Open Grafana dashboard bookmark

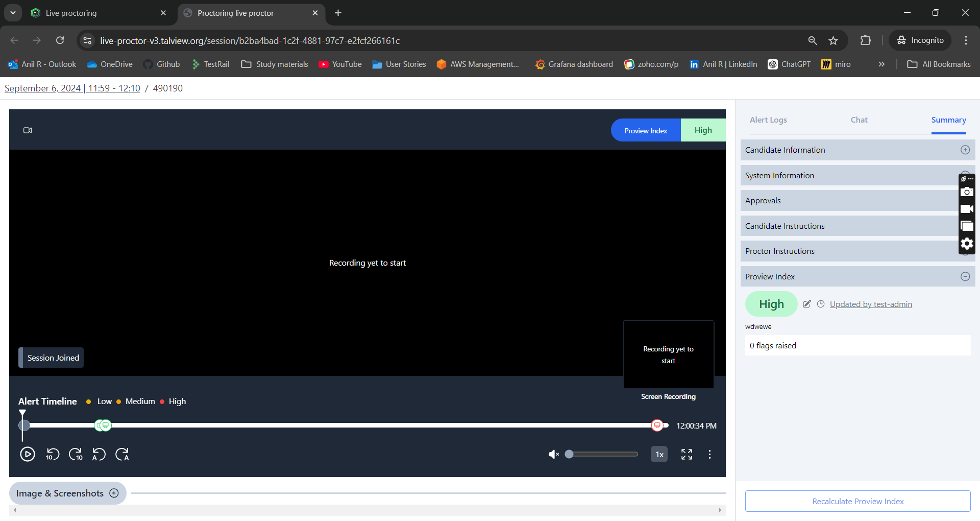click(x=574, y=64)
